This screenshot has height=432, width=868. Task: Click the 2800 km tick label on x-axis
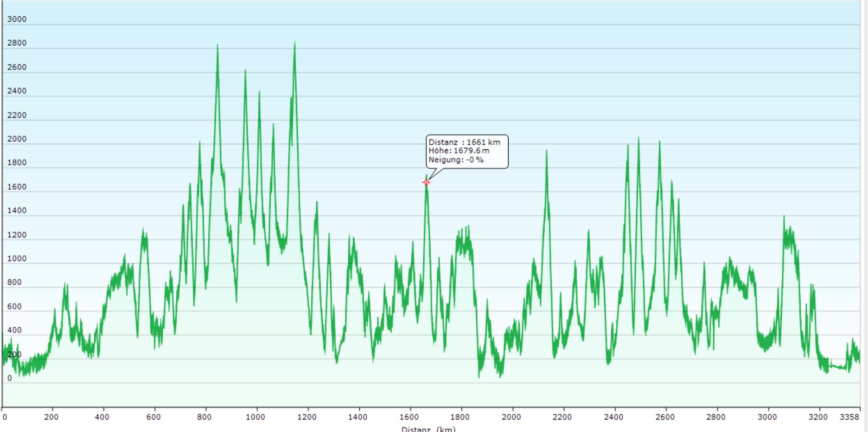coord(715,417)
